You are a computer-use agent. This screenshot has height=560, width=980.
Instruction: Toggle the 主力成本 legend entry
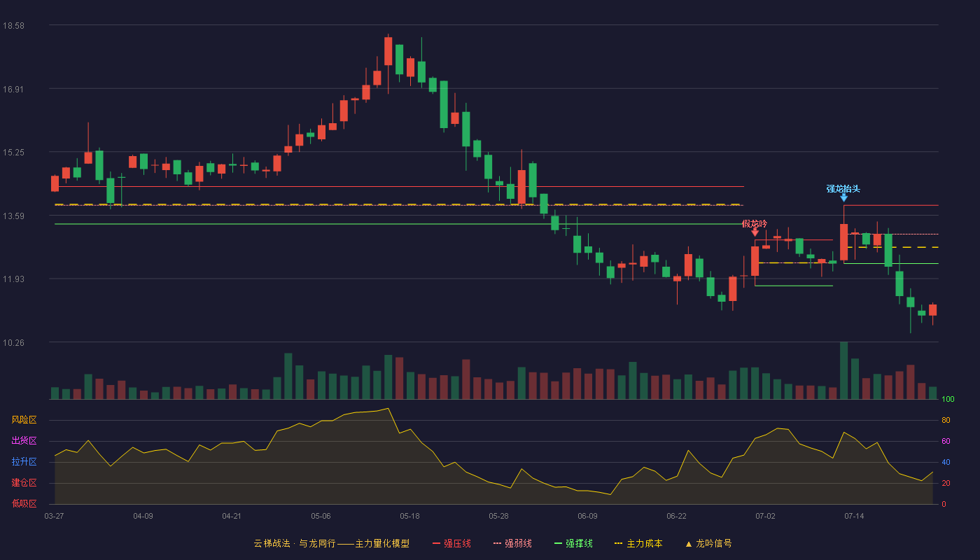click(x=638, y=543)
